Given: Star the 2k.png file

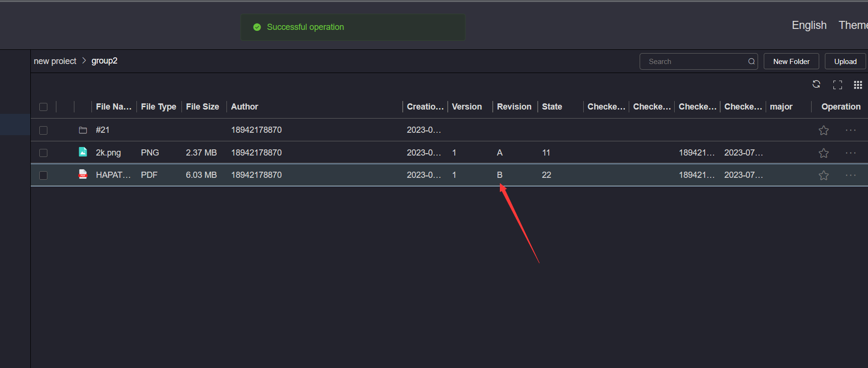Looking at the screenshot, I should (823, 153).
